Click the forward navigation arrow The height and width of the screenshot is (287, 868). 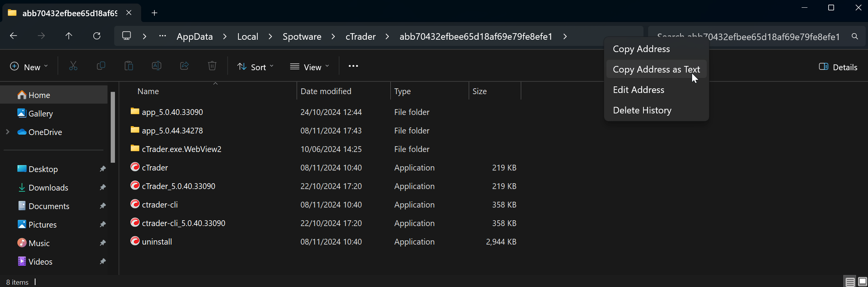41,36
